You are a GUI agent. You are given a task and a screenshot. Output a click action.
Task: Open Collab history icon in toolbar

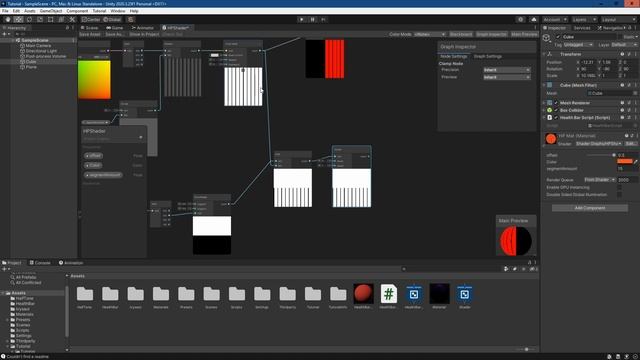click(520, 19)
